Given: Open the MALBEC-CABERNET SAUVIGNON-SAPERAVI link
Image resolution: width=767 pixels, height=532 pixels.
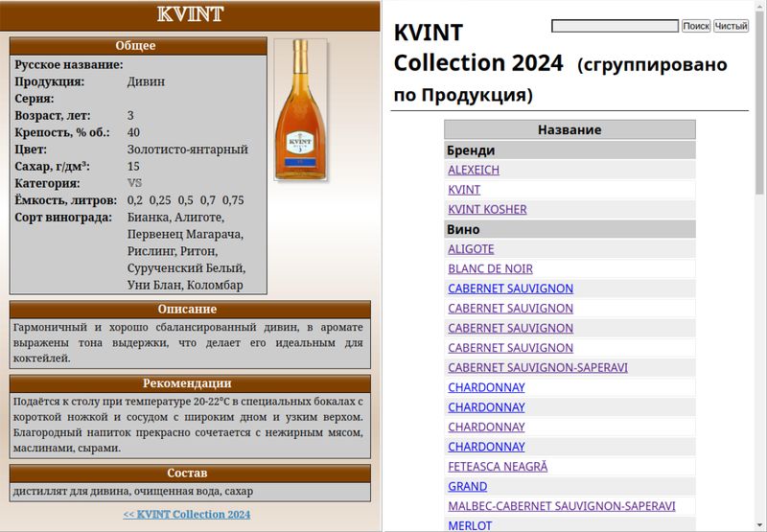Looking at the screenshot, I should (x=562, y=506).
